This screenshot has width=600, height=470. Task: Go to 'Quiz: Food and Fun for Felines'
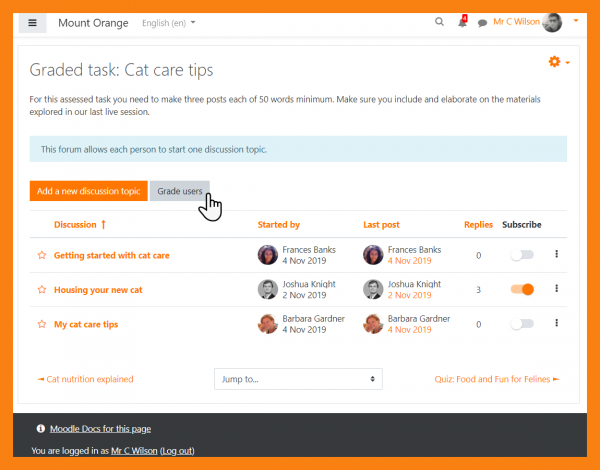tap(496, 379)
